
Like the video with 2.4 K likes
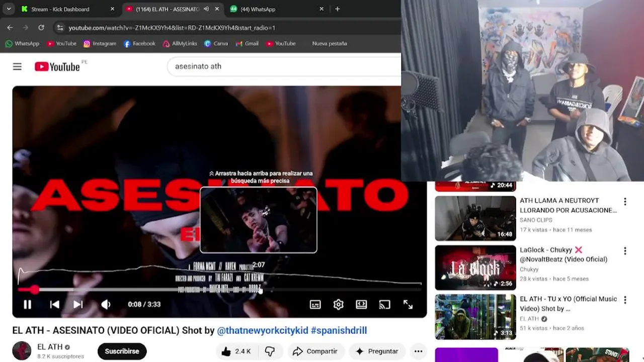[236, 351]
